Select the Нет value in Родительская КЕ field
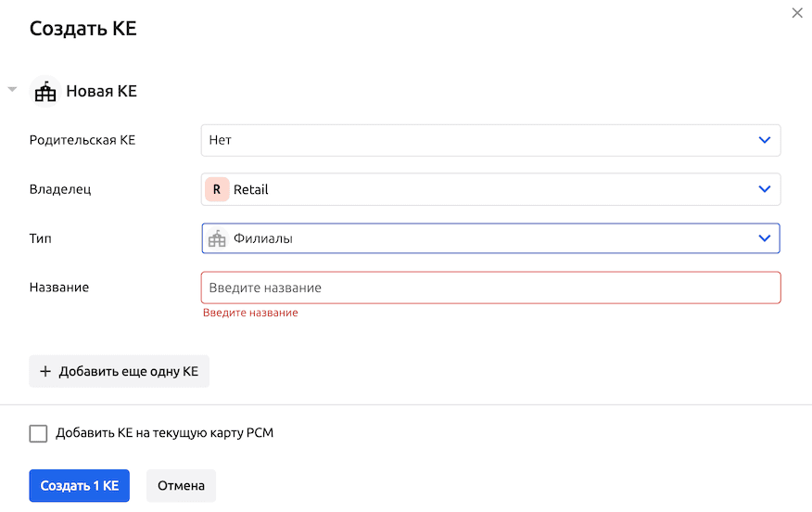812x512 pixels. tap(221, 140)
